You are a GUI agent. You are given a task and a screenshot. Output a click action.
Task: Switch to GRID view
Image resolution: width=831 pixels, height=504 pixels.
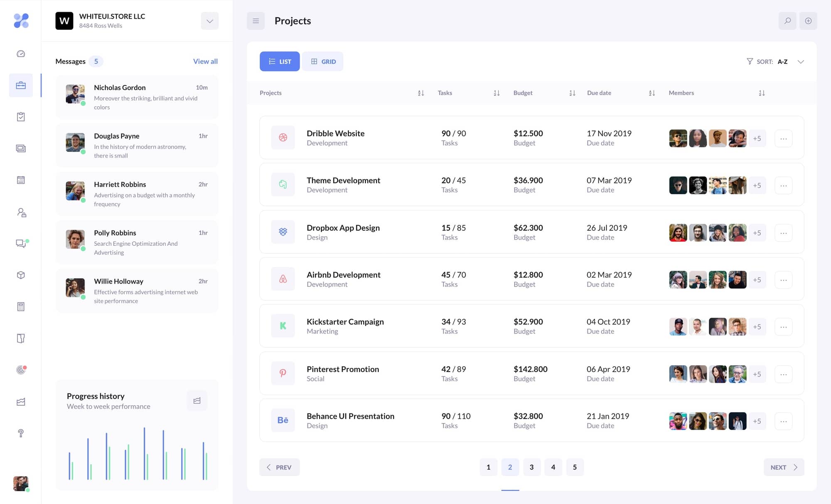322,61
